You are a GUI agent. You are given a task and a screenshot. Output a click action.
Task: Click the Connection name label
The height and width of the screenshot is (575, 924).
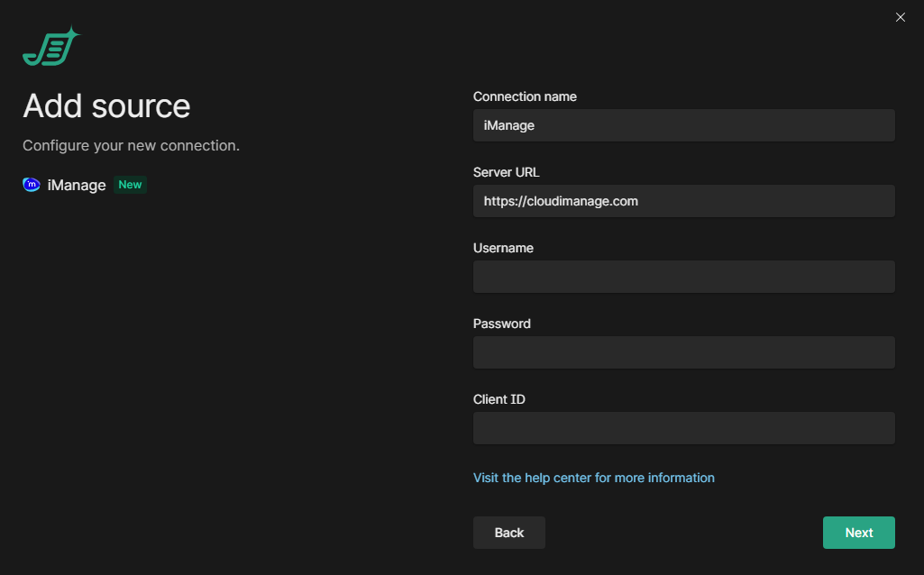(x=525, y=96)
